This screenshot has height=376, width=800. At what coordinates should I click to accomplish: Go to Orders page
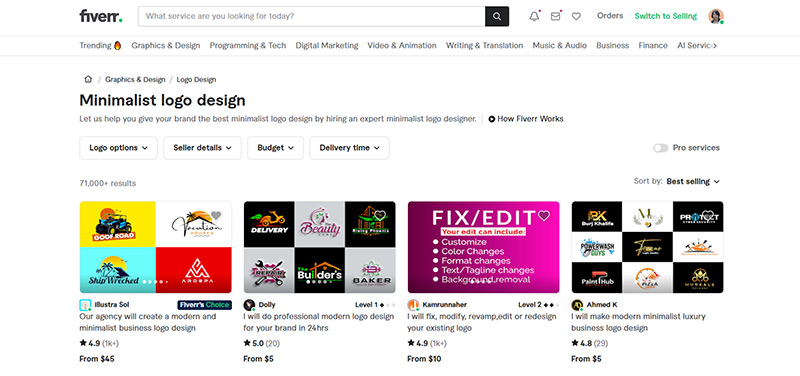(x=610, y=16)
